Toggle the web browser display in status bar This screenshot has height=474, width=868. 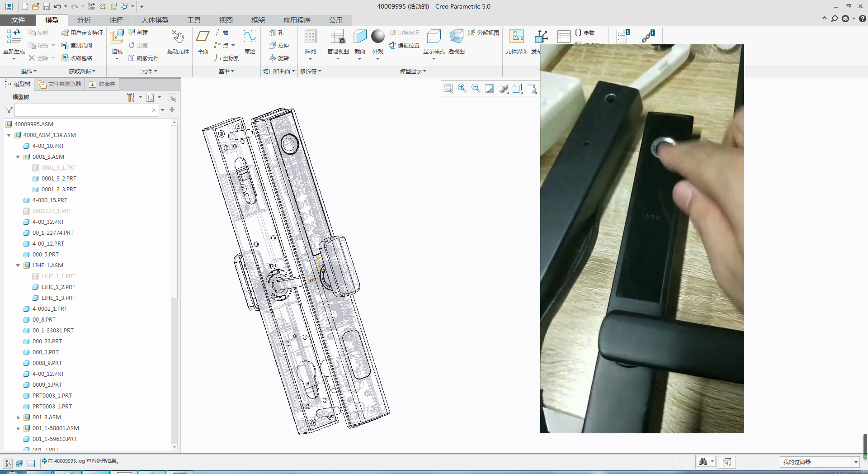point(19,463)
